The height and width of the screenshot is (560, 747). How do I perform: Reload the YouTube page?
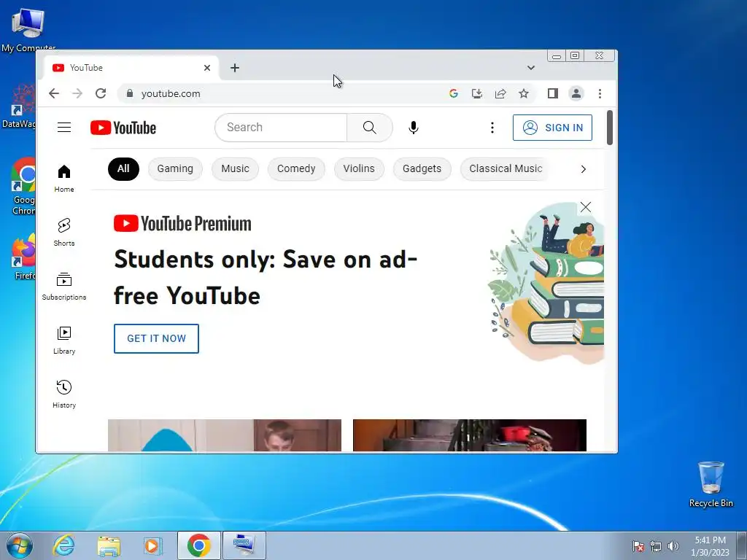[x=101, y=93]
